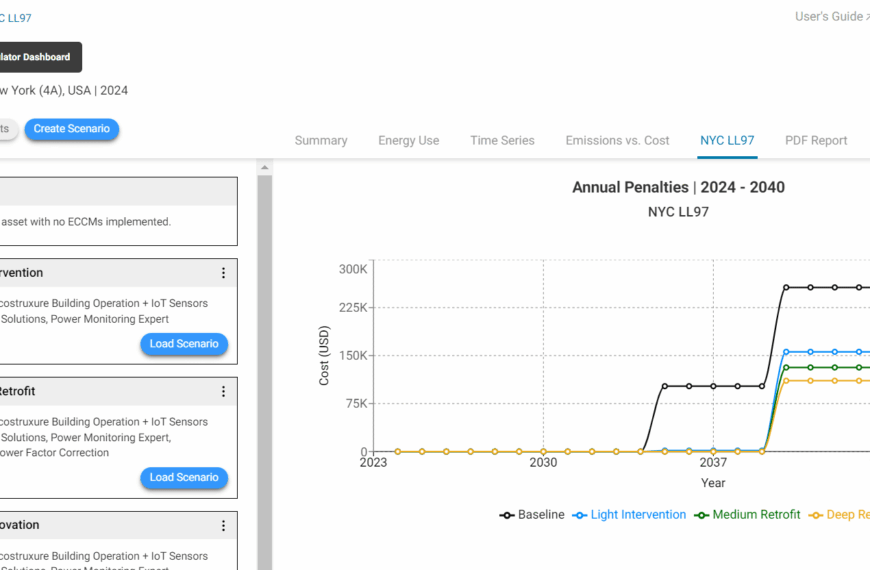Open the User's Guide link
This screenshot has width=870, height=570.
(830, 17)
